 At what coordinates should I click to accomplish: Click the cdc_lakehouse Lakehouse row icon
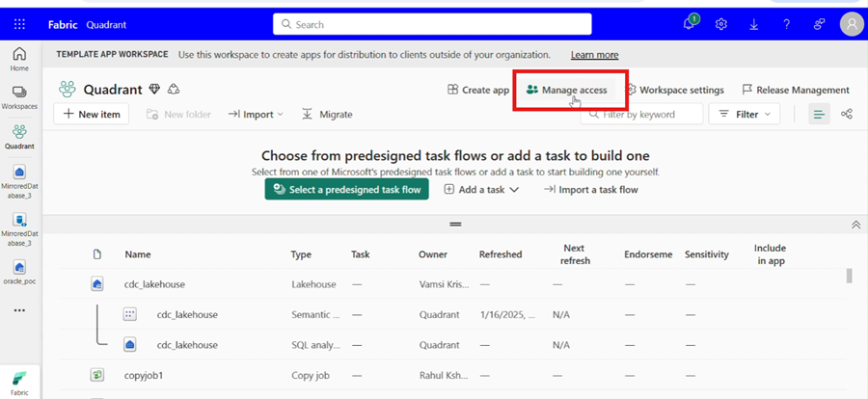pyautogui.click(x=97, y=284)
